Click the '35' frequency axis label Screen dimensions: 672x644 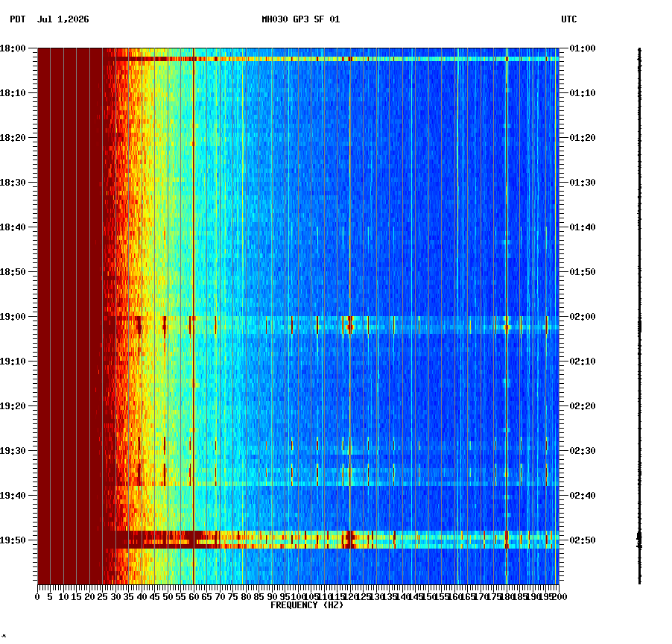[129, 597]
